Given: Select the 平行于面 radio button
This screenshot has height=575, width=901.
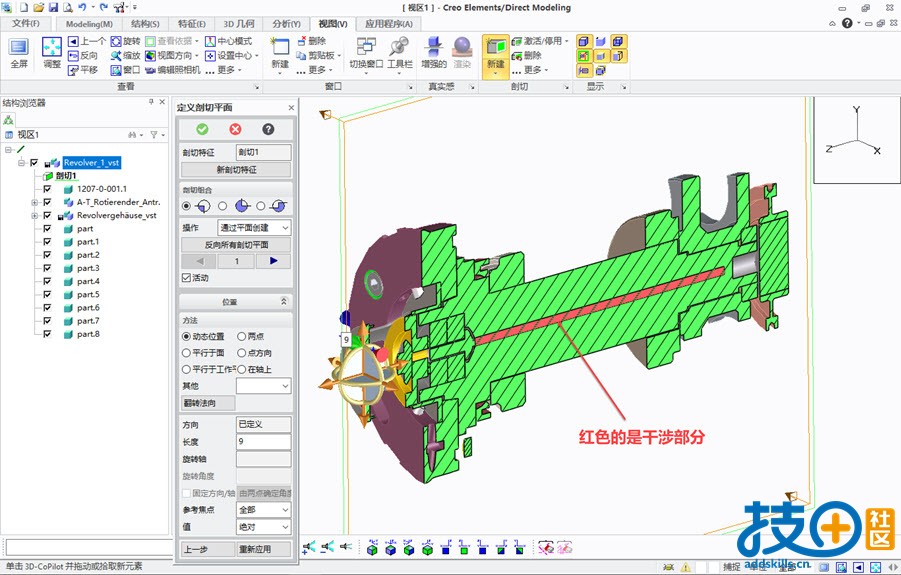Looking at the screenshot, I should 186,353.
